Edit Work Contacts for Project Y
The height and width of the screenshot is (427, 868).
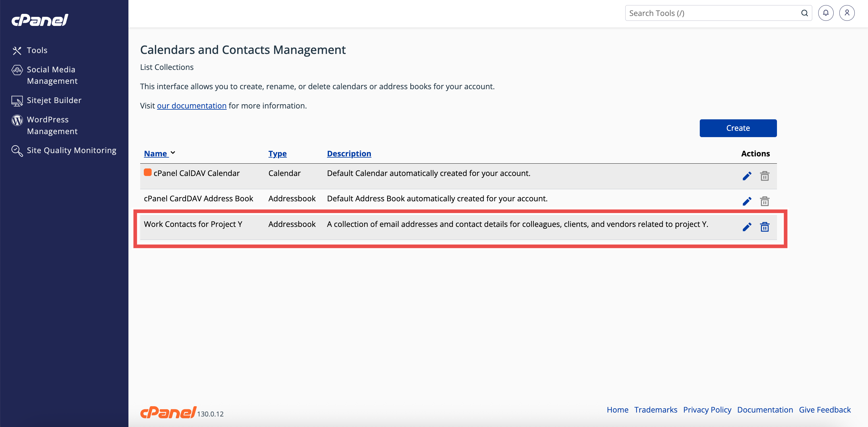(747, 227)
